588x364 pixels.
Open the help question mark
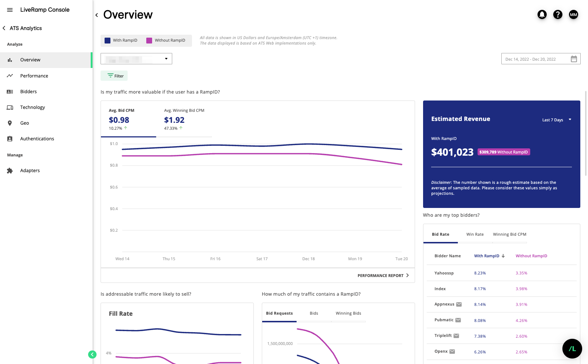click(x=558, y=15)
